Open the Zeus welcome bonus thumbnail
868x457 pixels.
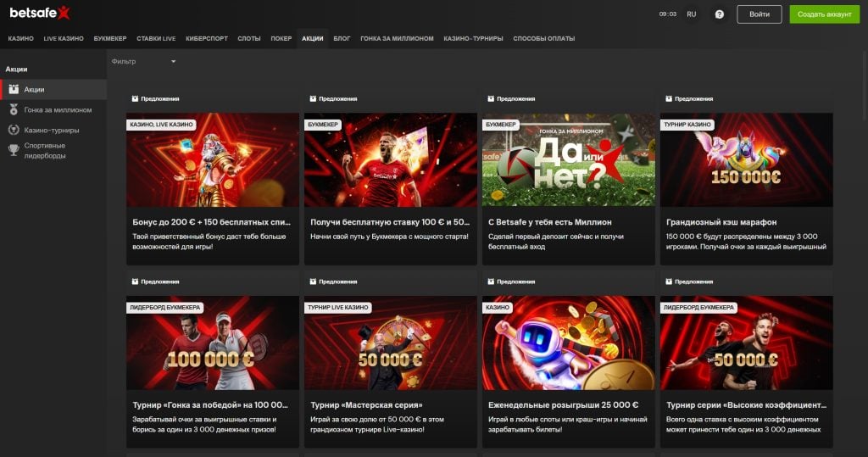pos(213,160)
